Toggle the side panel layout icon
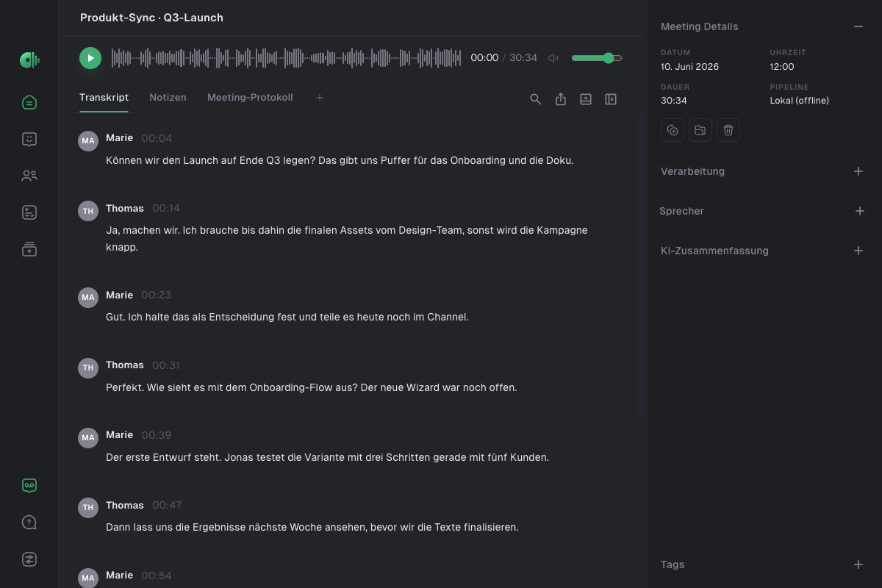Viewport: 882px width, 588px height. coord(611,99)
